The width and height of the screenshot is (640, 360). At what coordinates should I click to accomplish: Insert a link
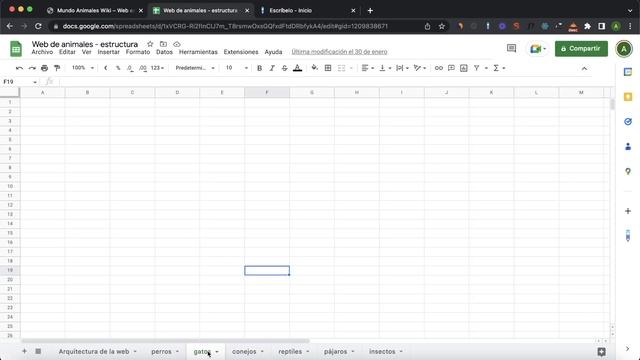tap(438, 68)
